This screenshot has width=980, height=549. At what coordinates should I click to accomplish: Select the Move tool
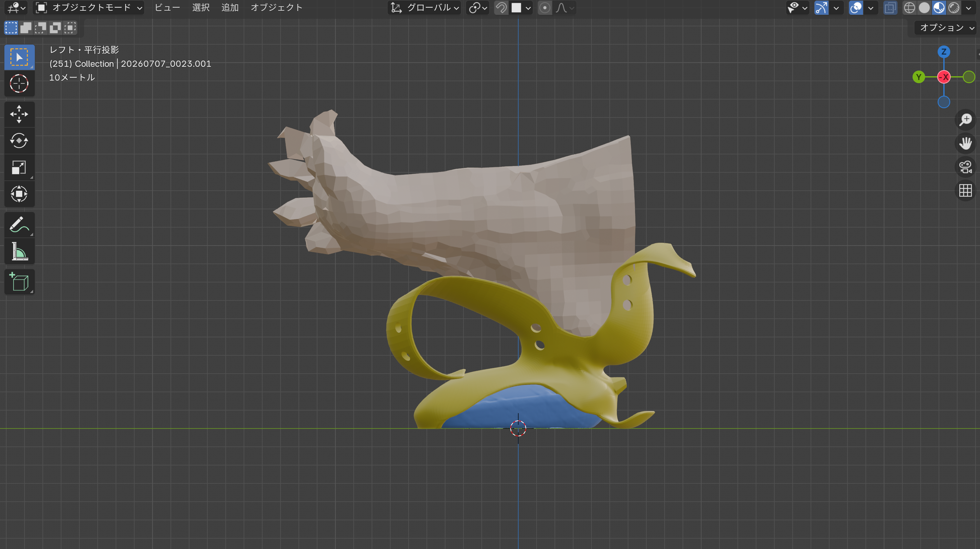point(19,114)
